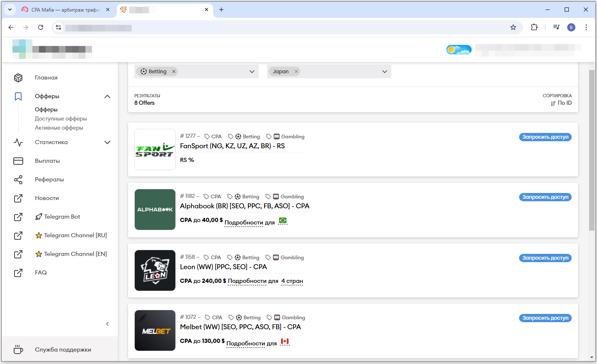Click CPA tag in Melbet offer
The width and height of the screenshot is (597, 364).
tap(213, 318)
